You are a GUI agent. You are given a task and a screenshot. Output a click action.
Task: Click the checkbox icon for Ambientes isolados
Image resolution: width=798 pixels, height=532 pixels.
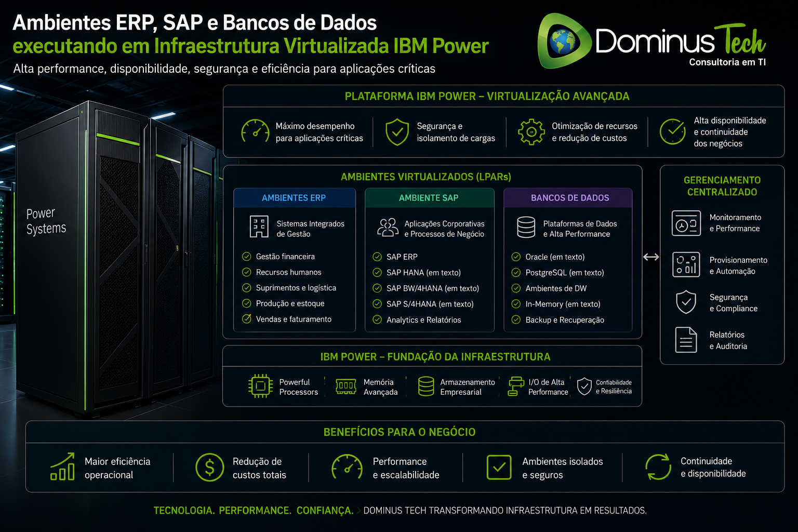(499, 467)
